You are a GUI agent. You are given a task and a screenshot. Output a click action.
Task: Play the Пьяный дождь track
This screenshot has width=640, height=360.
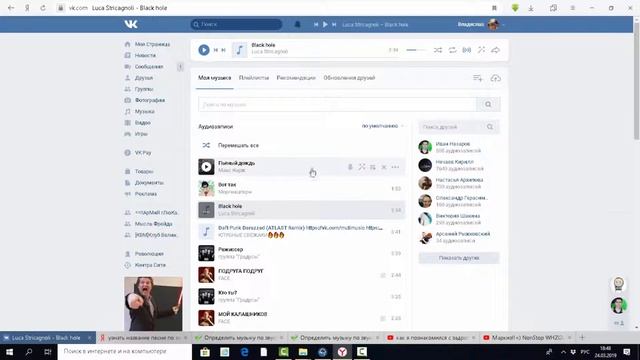(x=206, y=167)
